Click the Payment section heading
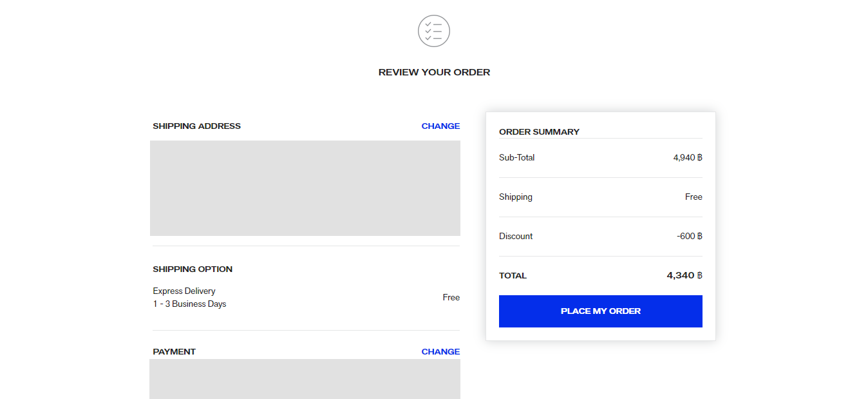This screenshot has height=399, width=868. 174,352
